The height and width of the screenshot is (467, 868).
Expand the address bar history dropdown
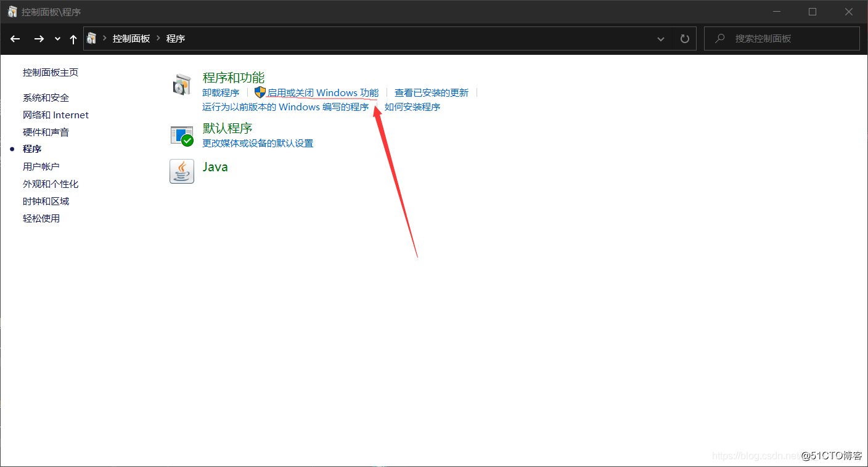tap(661, 39)
